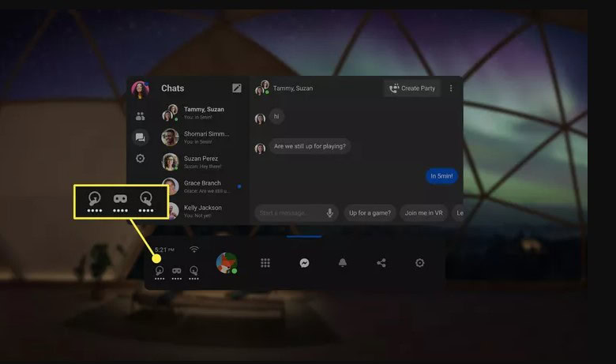Click the 5:21 PM clock

point(164,250)
